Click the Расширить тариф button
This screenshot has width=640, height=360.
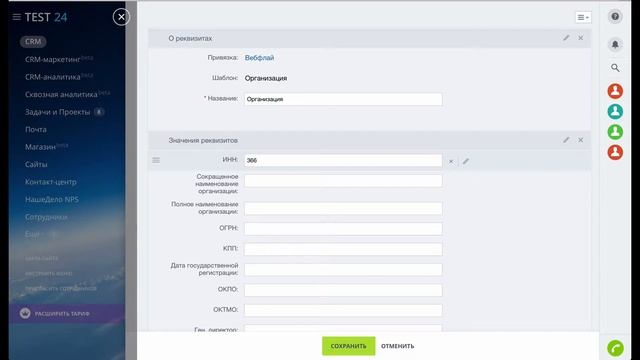tap(67, 313)
